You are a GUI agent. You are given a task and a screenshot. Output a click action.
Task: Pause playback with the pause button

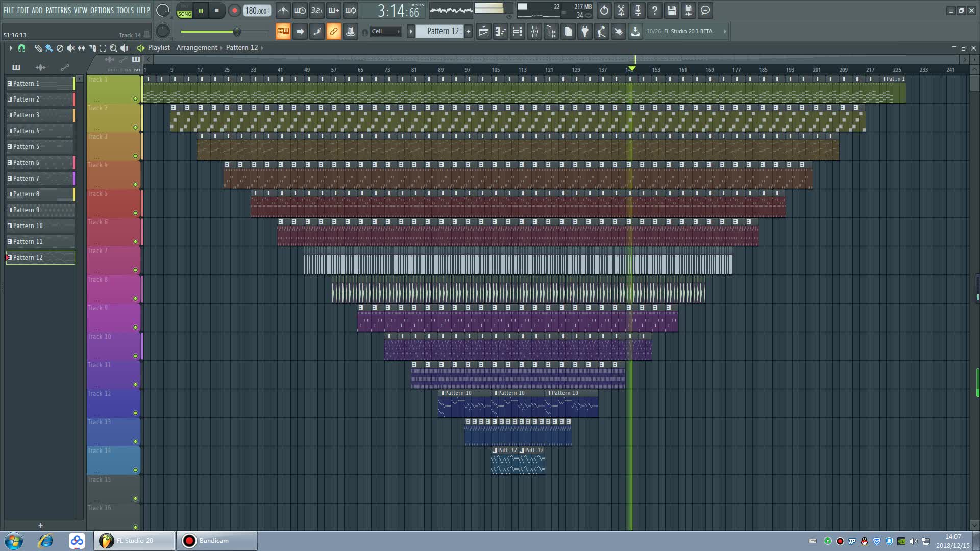click(201, 11)
